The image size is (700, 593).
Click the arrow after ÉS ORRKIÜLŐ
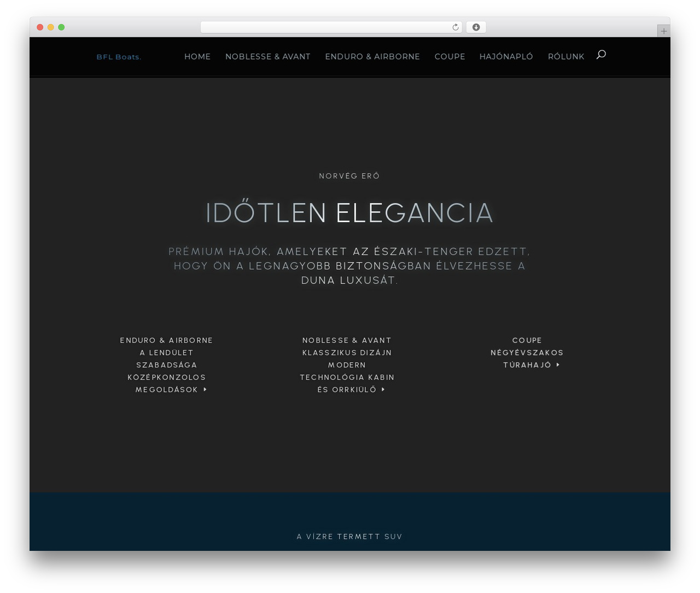(383, 389)
